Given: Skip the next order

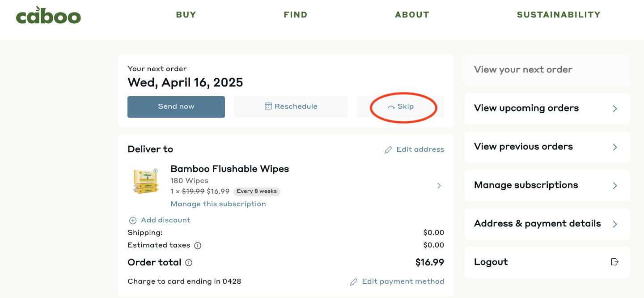Looking at the screenshot, I should 401,107.
